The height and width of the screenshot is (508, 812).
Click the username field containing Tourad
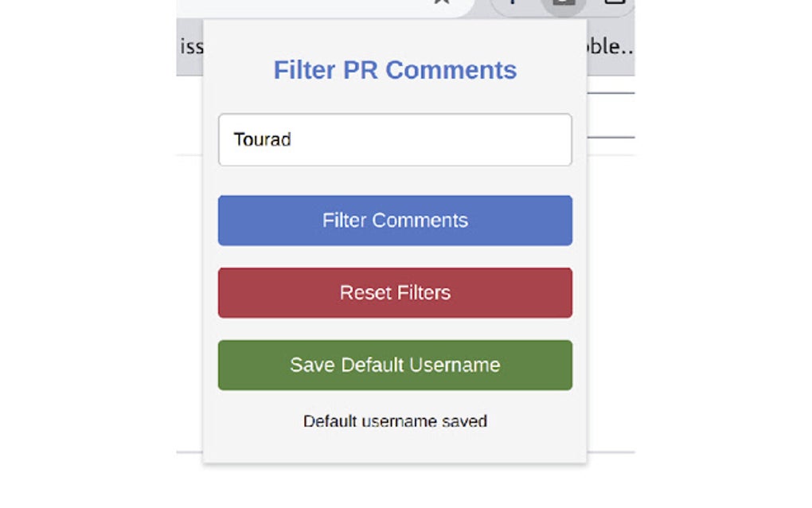[x=395, y=140]
